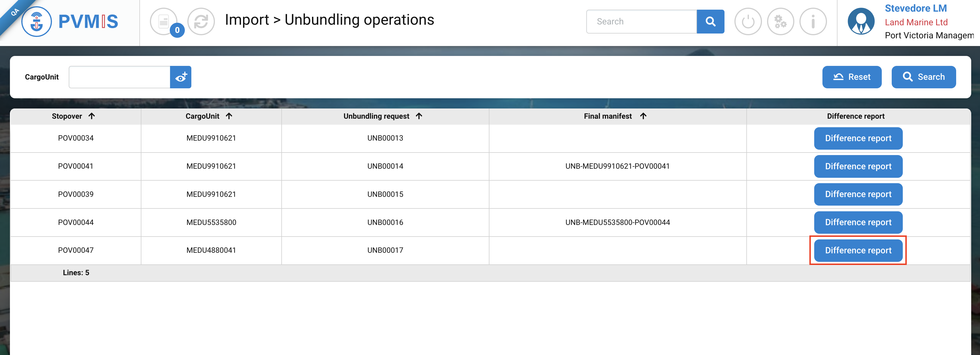Open Difference report for UNB00013
Viewport: 980px width, 355px height.
[858, 139]
